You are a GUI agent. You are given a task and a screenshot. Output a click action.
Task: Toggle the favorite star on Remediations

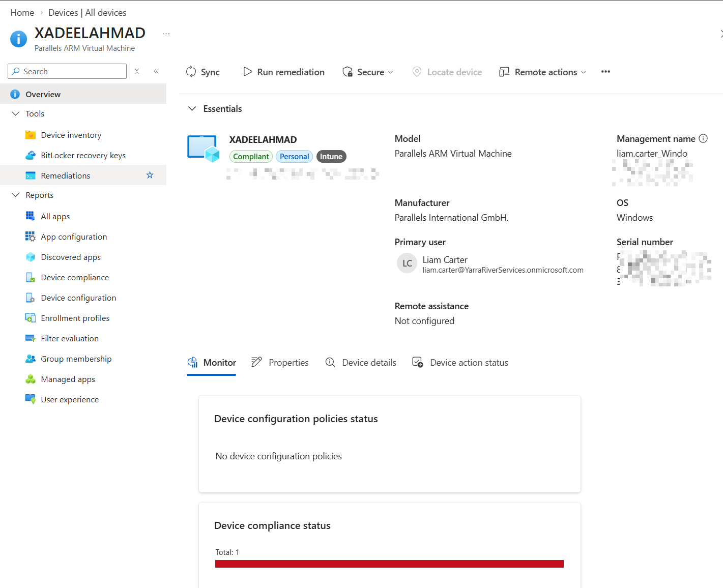(150, 175)
